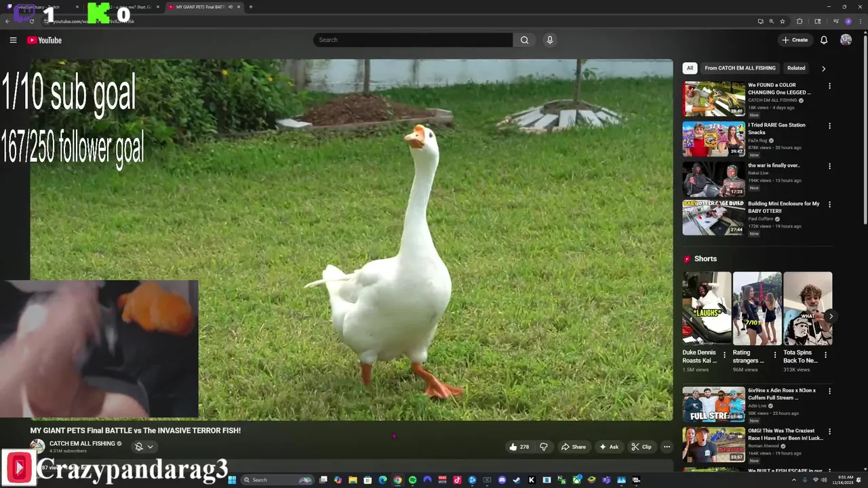
Task: Open options for 'the war is finally over'
Action: point(829,166)
